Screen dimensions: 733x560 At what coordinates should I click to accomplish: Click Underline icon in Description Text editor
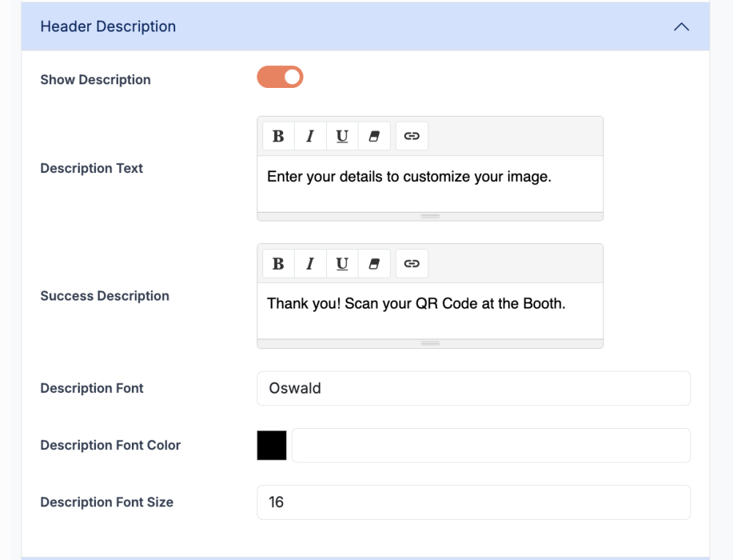click(342, 136)
